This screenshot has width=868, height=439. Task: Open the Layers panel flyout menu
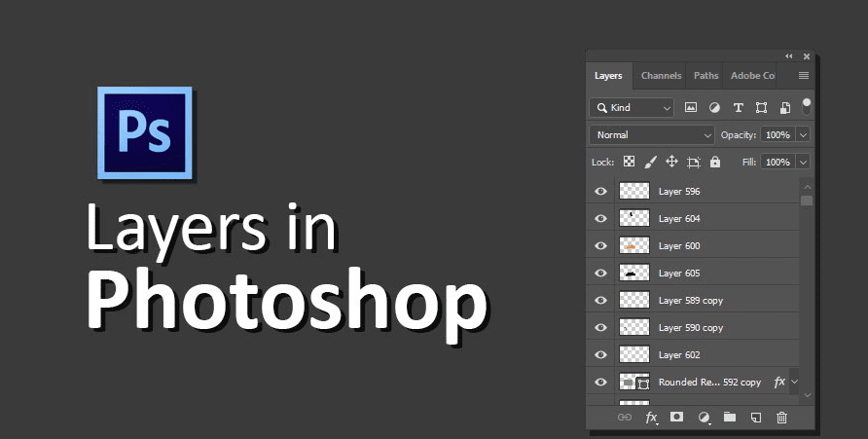(804, 75)
